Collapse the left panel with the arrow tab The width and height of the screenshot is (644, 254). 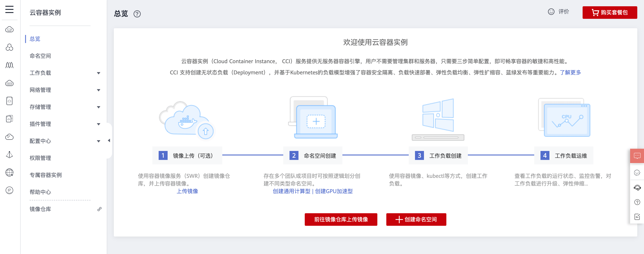point(109,140)
